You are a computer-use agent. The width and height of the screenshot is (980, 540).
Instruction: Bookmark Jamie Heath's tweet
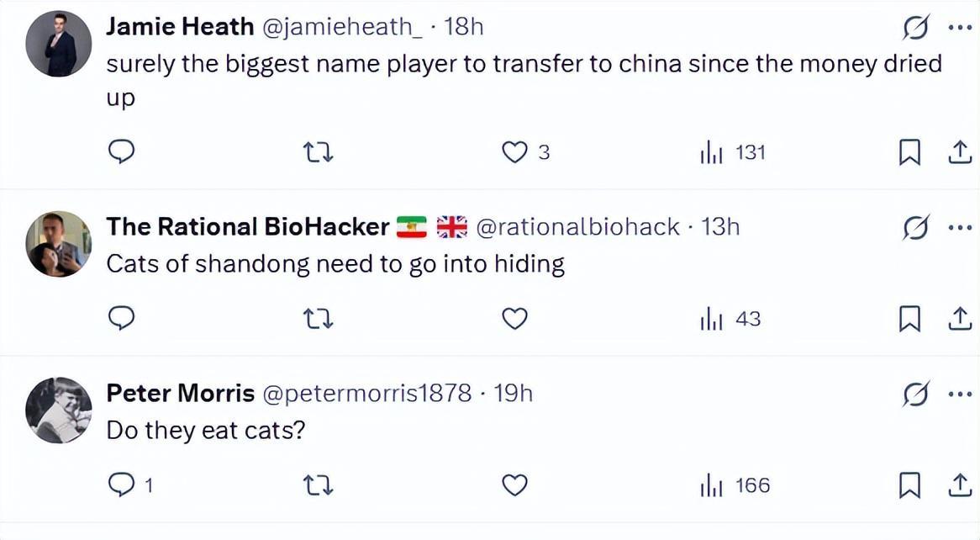[x=909, y=152]
